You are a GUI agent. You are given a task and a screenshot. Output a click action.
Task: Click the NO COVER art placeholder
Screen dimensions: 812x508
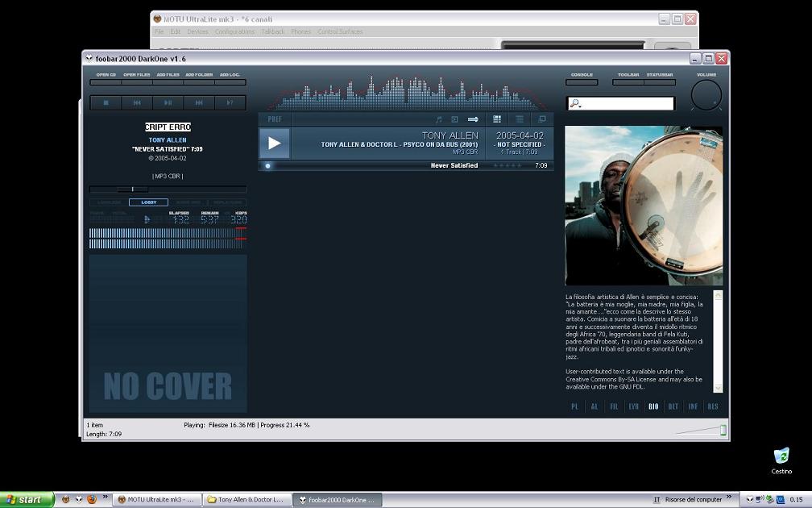[x=168, y=333]
